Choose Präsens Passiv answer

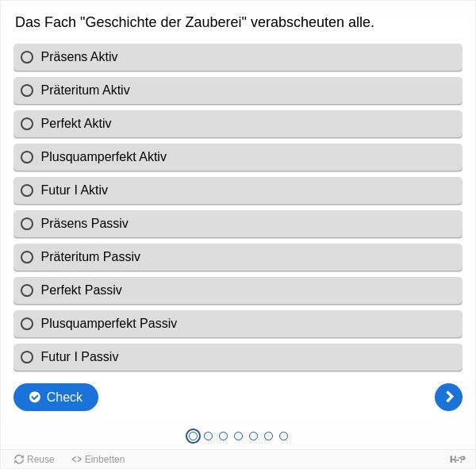238,224
